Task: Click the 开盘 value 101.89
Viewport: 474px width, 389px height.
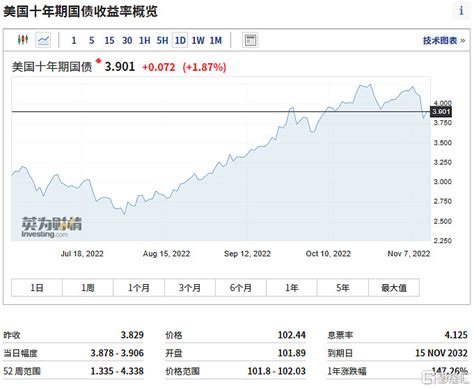Action: pyautogui.click(x=292, y=353)
